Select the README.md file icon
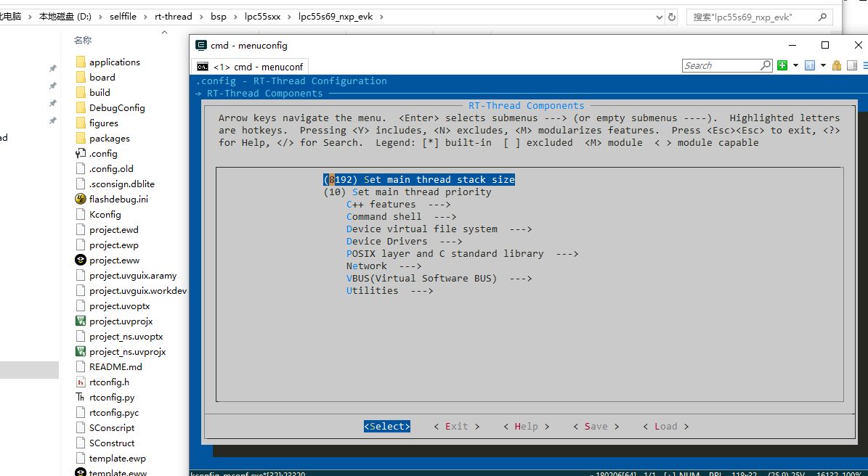 point(81,367)
